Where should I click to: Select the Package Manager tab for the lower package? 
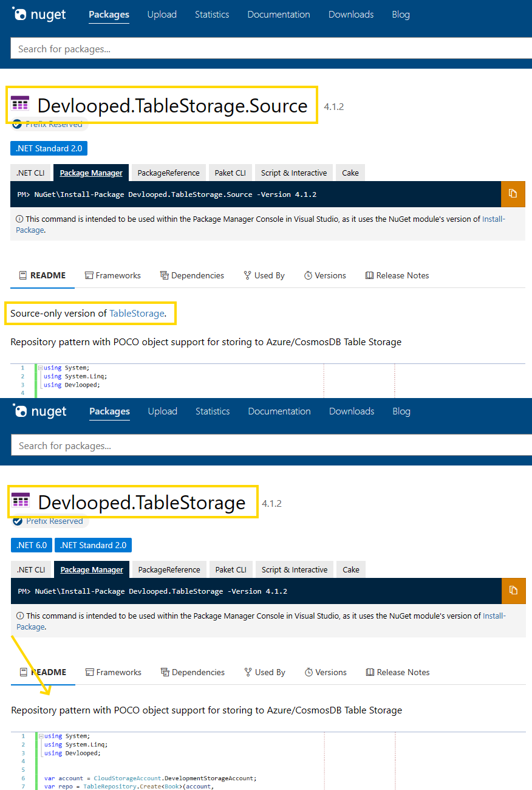pyautogui.click(x=92, y=569)
